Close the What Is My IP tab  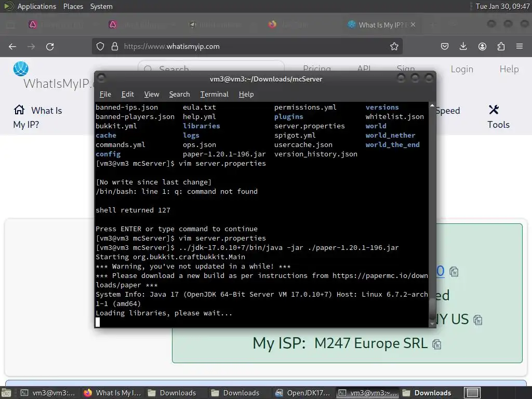click(413, 24)
